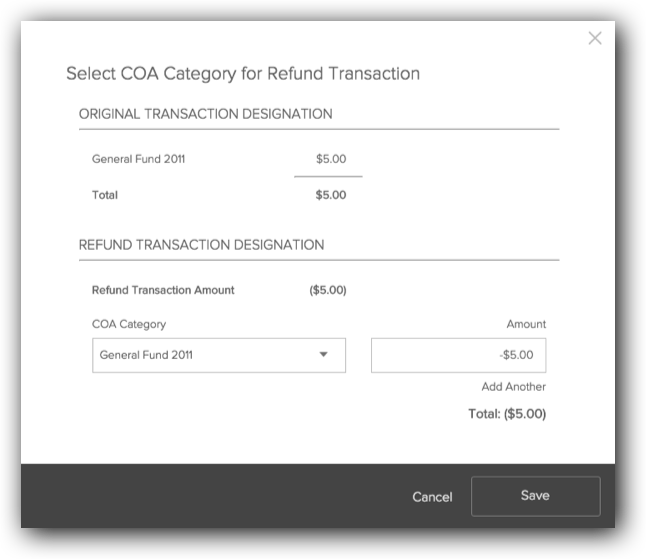Click the COA Category field label

pos(129,324)
